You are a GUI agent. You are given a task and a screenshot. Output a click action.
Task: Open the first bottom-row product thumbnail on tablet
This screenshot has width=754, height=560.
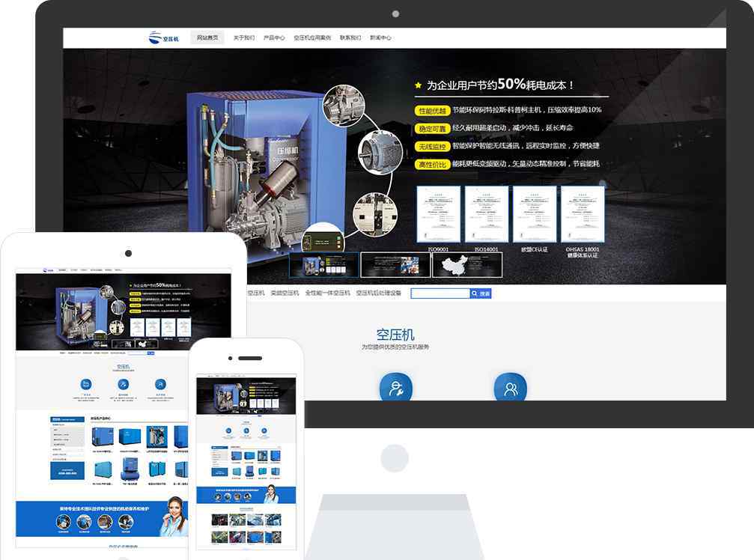tap(103, 469)
